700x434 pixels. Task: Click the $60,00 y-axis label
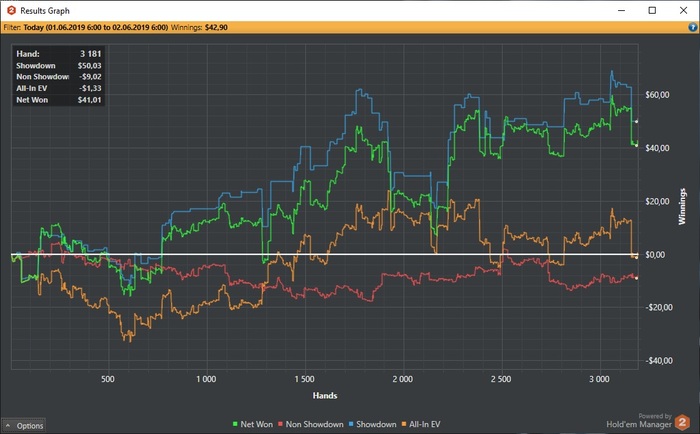tap(657, 95)
